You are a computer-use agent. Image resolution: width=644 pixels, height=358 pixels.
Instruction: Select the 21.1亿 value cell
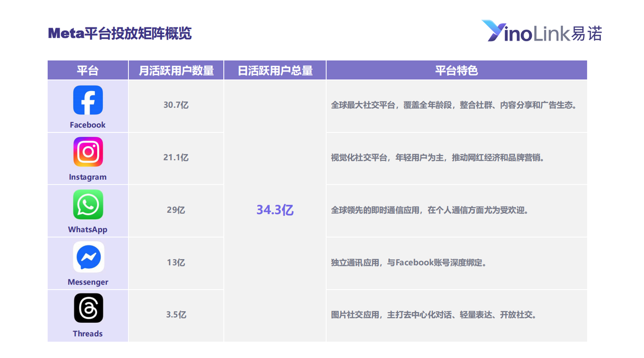coord(176,158)
